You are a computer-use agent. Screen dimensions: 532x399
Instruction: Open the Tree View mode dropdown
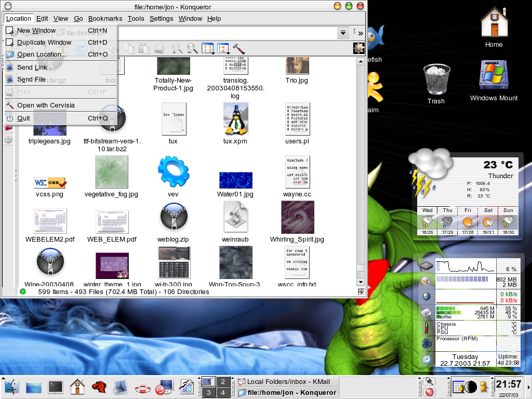click(x=223, y=48)
